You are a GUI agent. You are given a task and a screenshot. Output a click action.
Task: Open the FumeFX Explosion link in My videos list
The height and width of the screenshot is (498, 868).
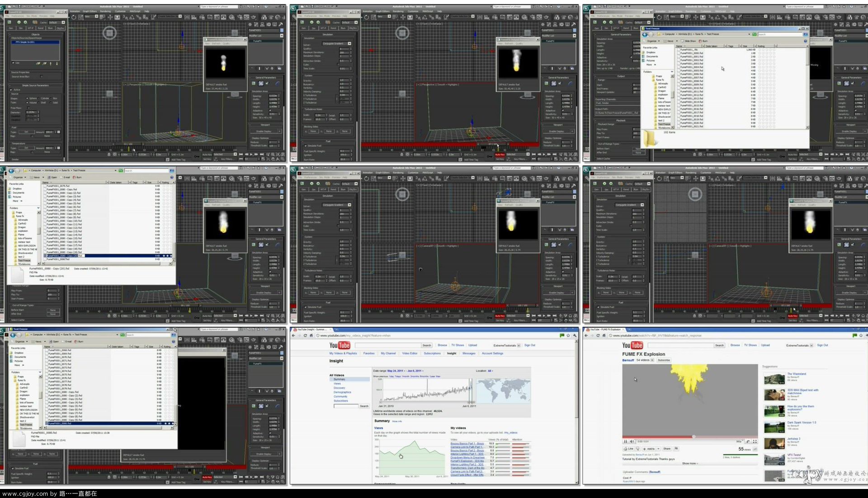point(467,461)
